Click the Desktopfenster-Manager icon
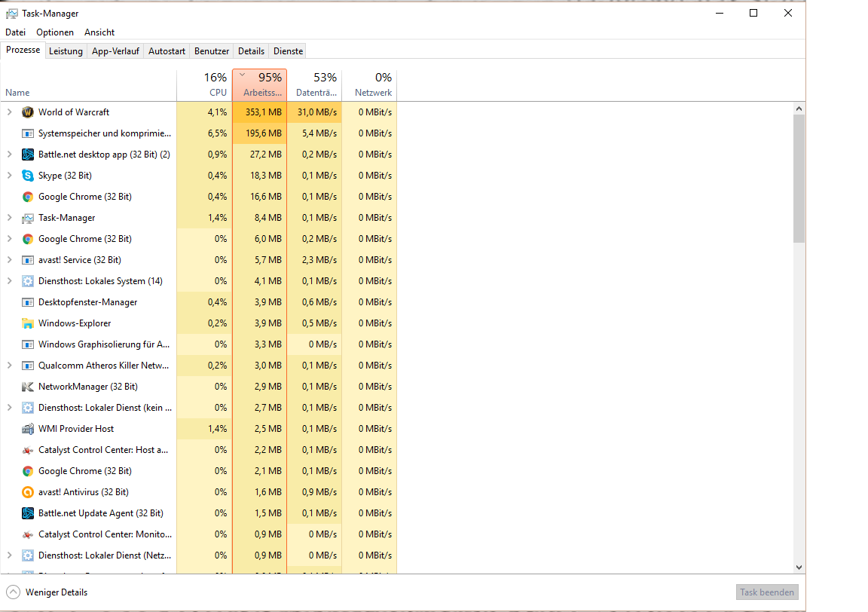 (x=28, y=302)
